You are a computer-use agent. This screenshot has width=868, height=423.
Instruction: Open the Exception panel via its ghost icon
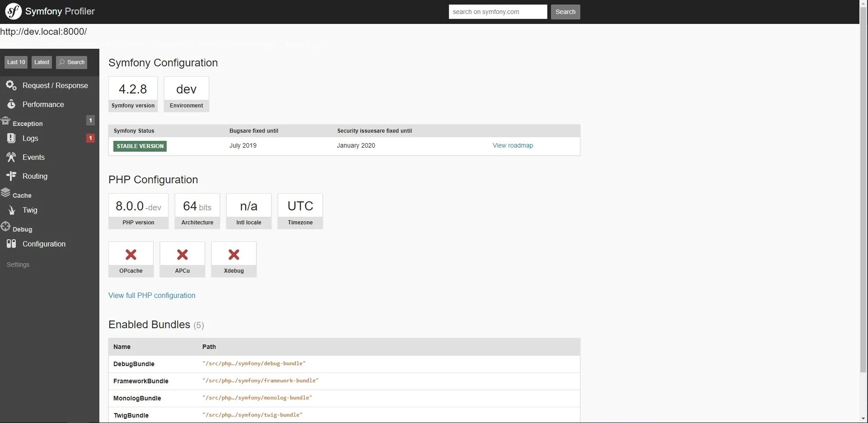[5, 121]
